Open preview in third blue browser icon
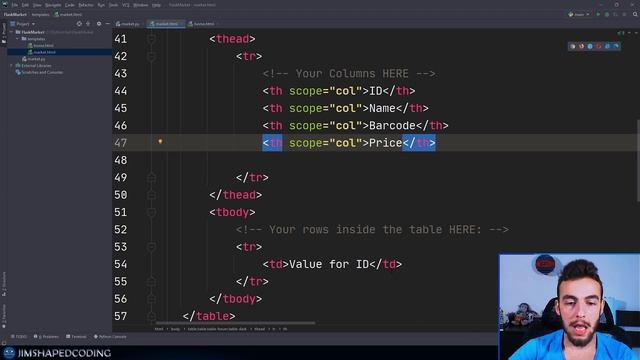The width and height of the screenshot is (640, 360). 590,46
